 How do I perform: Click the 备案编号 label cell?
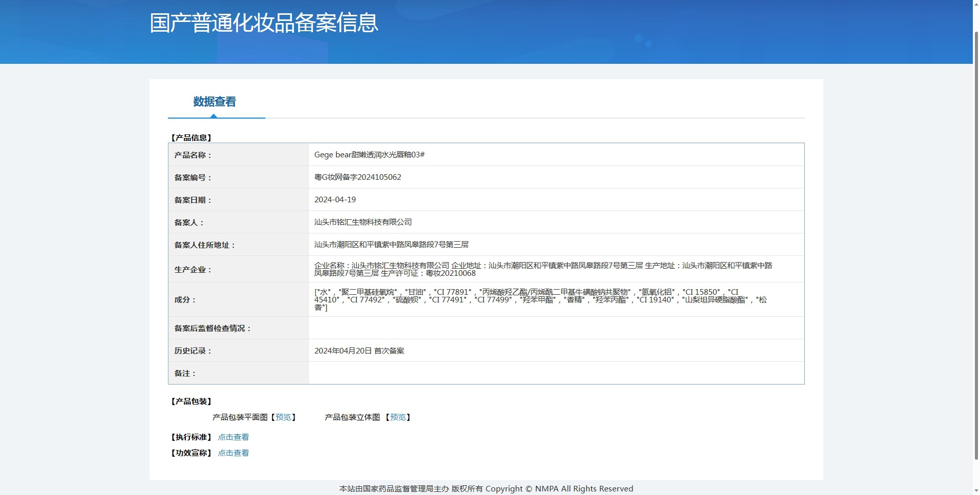[238, 177]
